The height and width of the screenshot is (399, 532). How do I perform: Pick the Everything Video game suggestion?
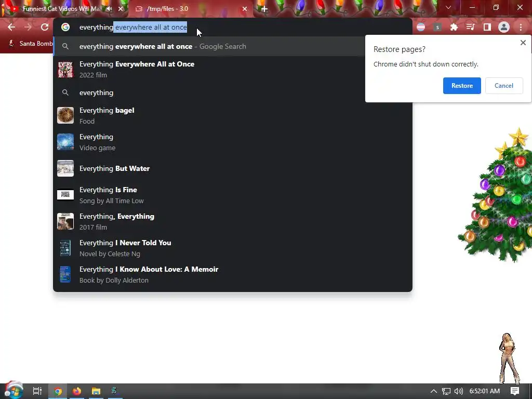coord(233,142)
